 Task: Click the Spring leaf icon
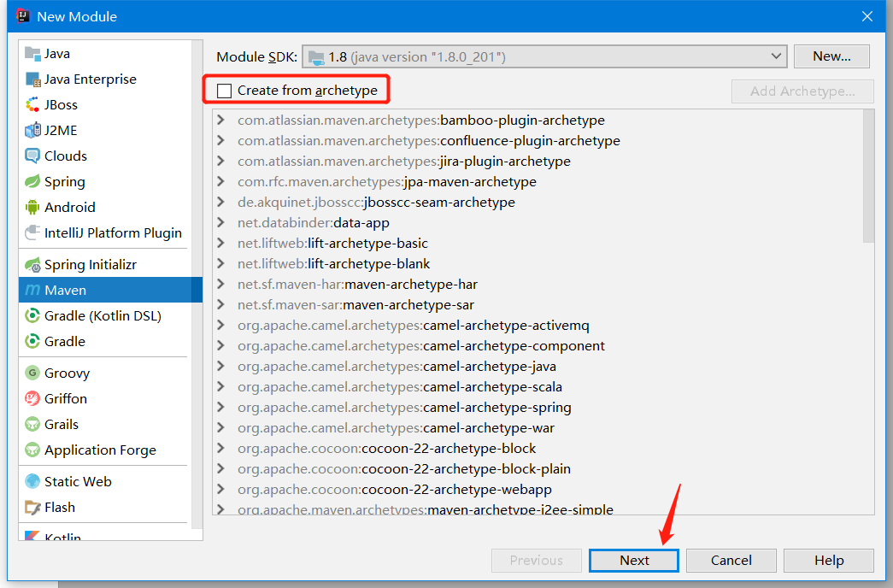click(x=32, y=182)
